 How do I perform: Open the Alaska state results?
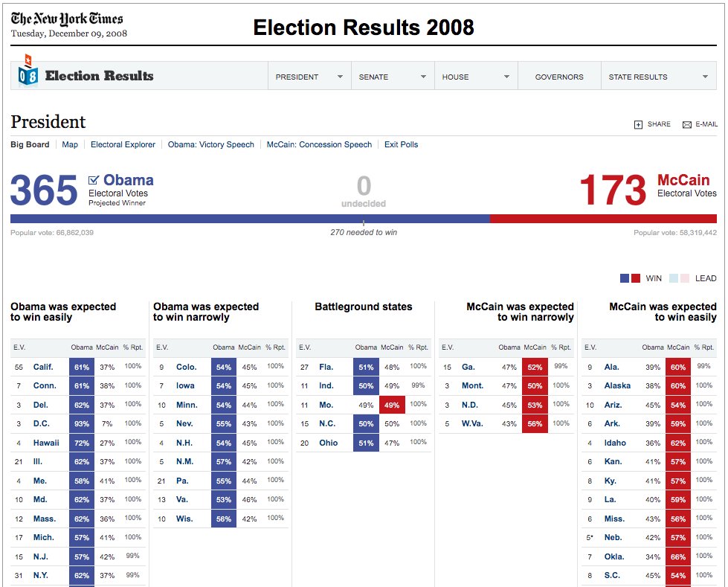click(x=617, y=385)
